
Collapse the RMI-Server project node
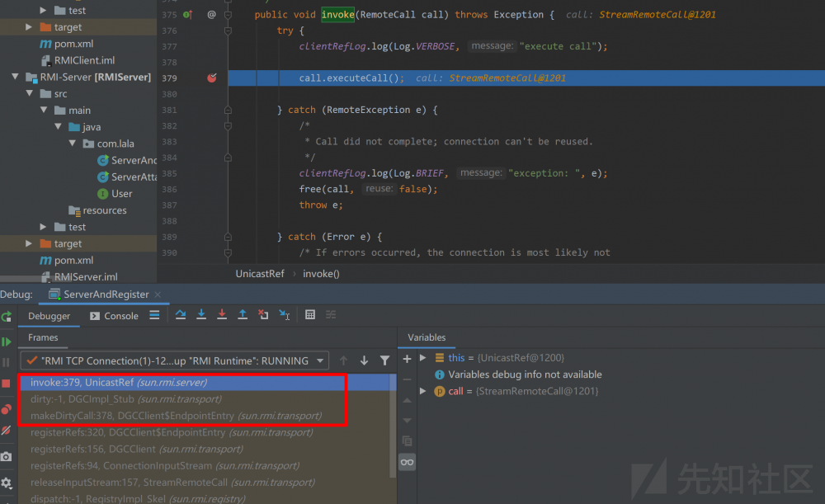click(x=16, y=78)
